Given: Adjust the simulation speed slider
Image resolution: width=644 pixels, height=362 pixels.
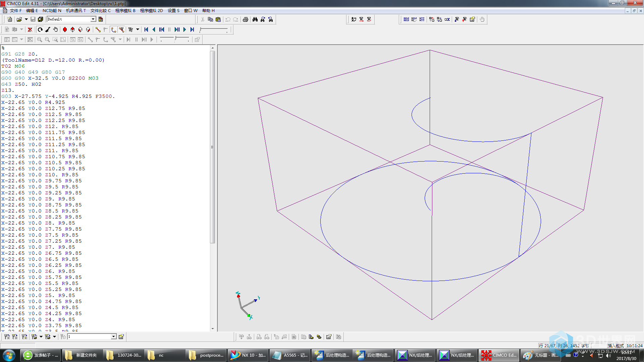Looking at the screenshot, I should coord(214,29).
